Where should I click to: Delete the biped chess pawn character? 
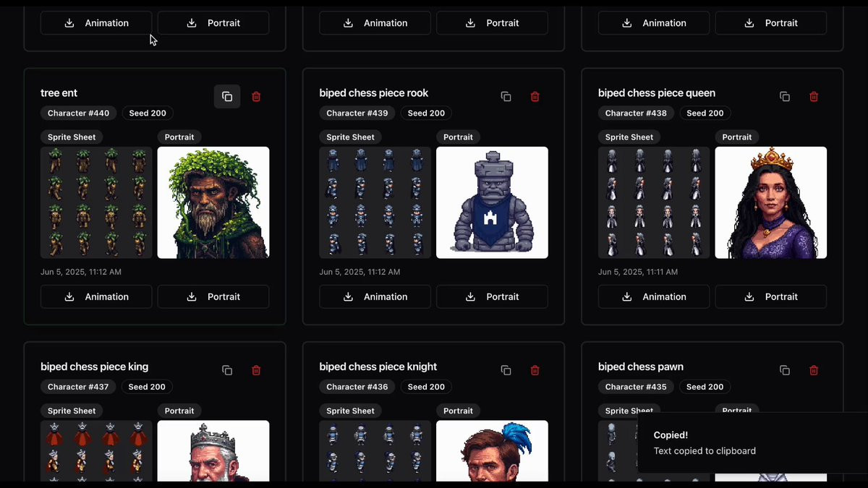coord(814,370)
